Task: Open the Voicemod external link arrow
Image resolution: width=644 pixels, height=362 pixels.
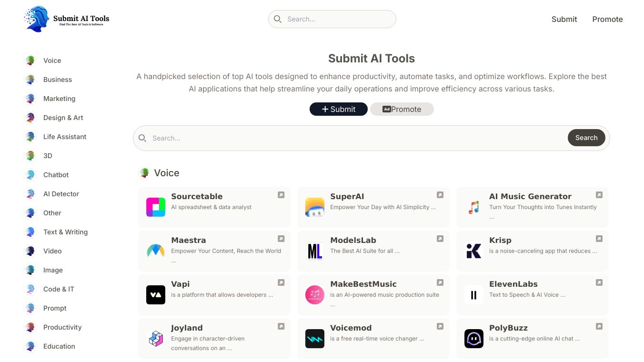Action: coord(440,326)
